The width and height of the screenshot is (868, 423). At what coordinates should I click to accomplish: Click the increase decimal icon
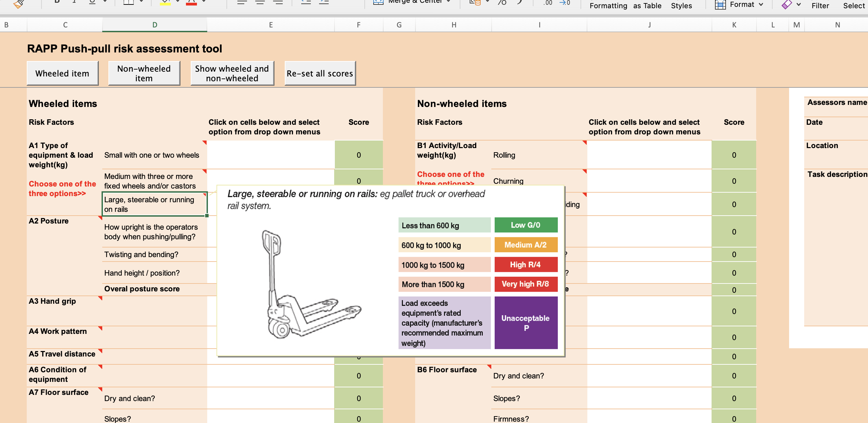point(548,3)
